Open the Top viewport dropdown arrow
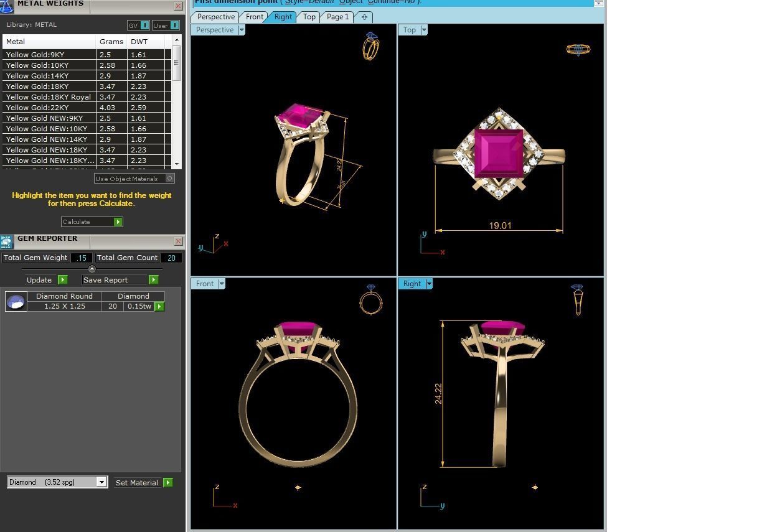Image resolution: width=772 pixels, height=532 pixels. (424, 30)
